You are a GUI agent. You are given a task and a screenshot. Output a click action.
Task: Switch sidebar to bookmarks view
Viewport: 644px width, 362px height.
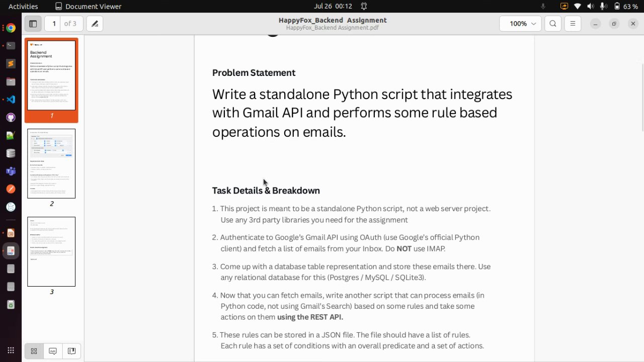coord(71,351)
